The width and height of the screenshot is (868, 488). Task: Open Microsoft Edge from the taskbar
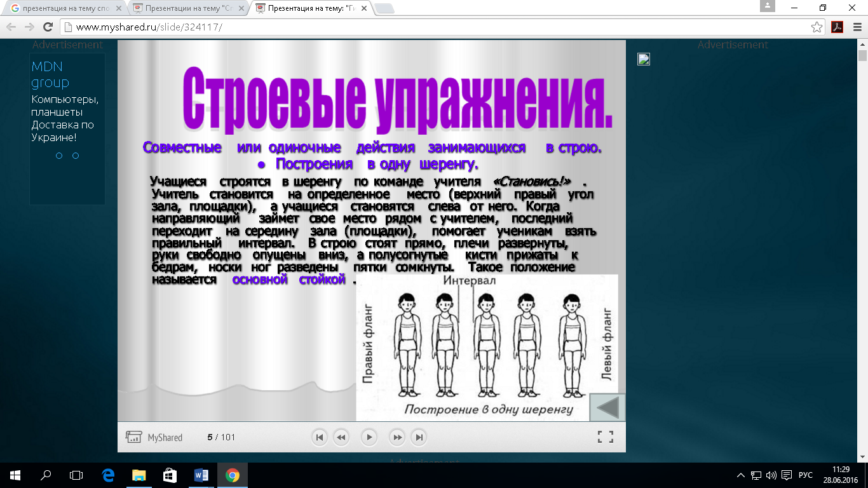click(x=108, y=475)
